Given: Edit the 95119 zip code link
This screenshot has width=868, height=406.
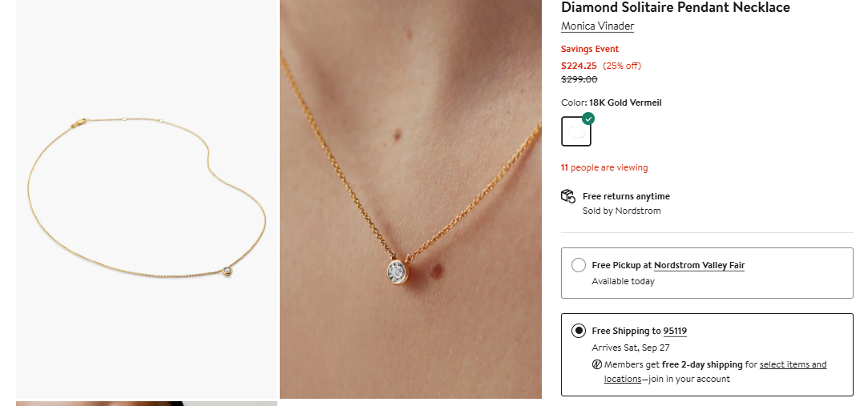Looking at the screenshot, I should pyautogui.click(x=675, y=331).
